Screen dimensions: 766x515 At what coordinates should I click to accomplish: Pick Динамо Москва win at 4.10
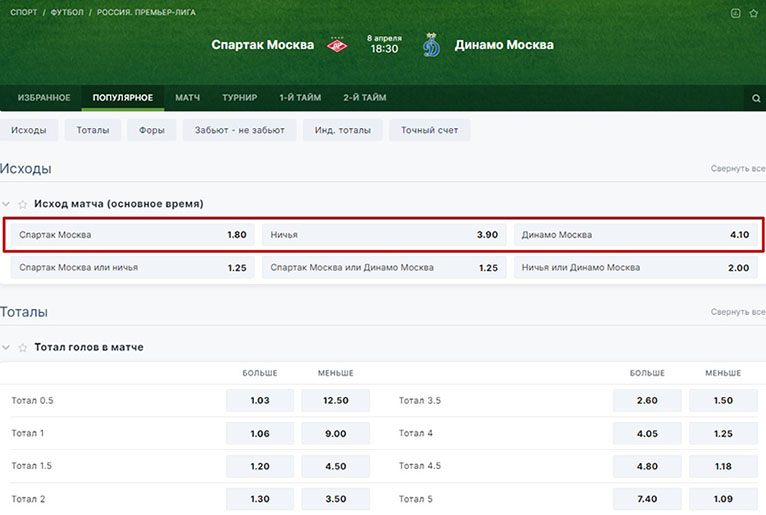[635, 235]
